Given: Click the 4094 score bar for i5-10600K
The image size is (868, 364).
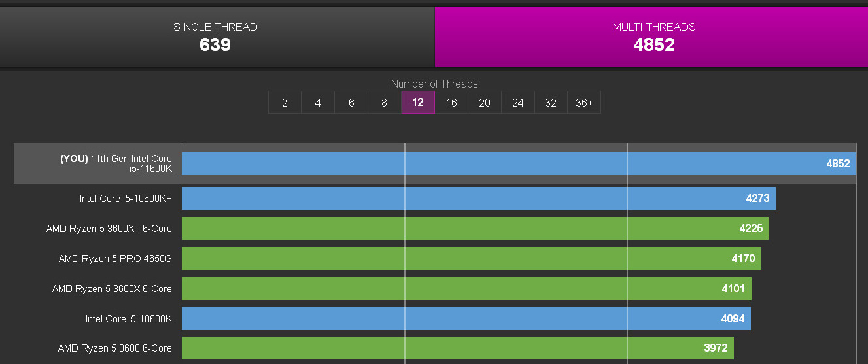Looking at the screenshot, I should pyautogui.click(x=466, y=319).
